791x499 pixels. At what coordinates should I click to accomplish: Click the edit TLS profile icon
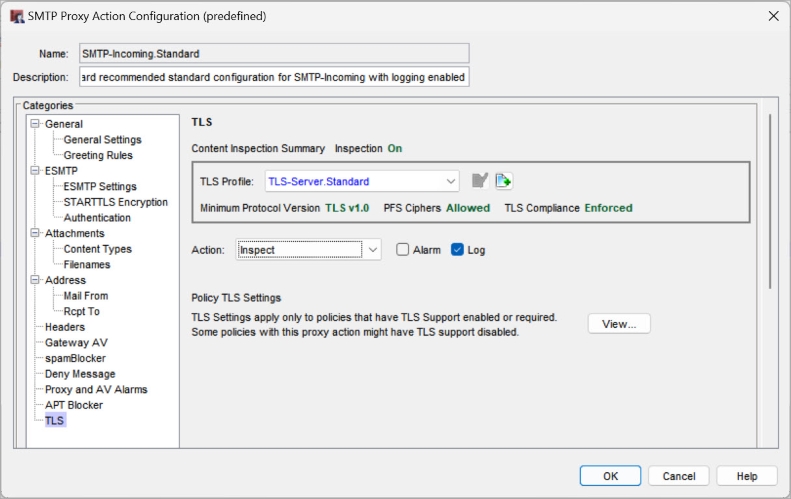tap(480, 181)
